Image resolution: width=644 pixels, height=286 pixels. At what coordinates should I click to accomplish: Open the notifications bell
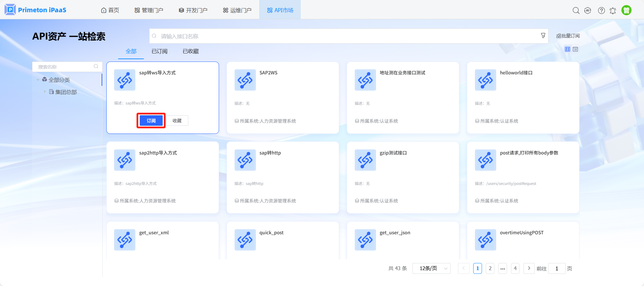tap(613, 11)
